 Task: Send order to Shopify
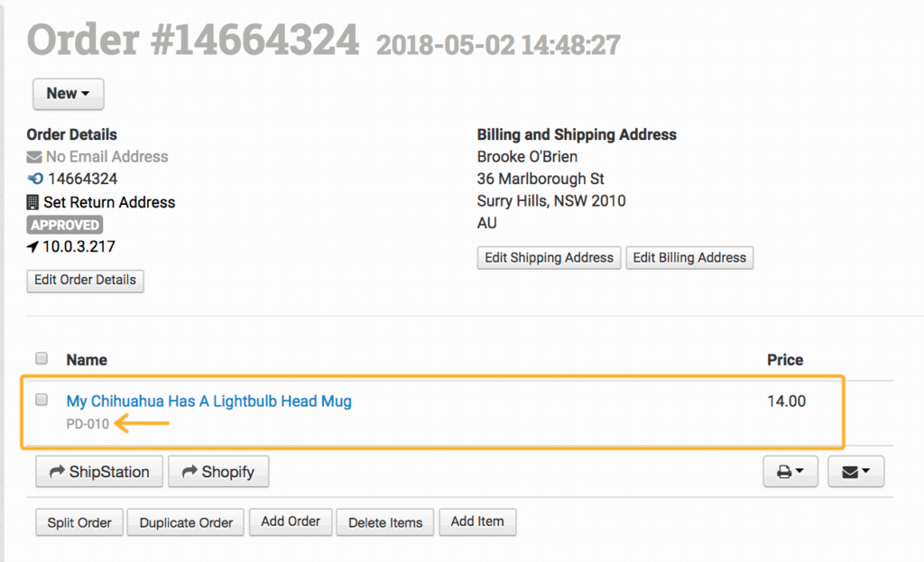coord(218,471)
